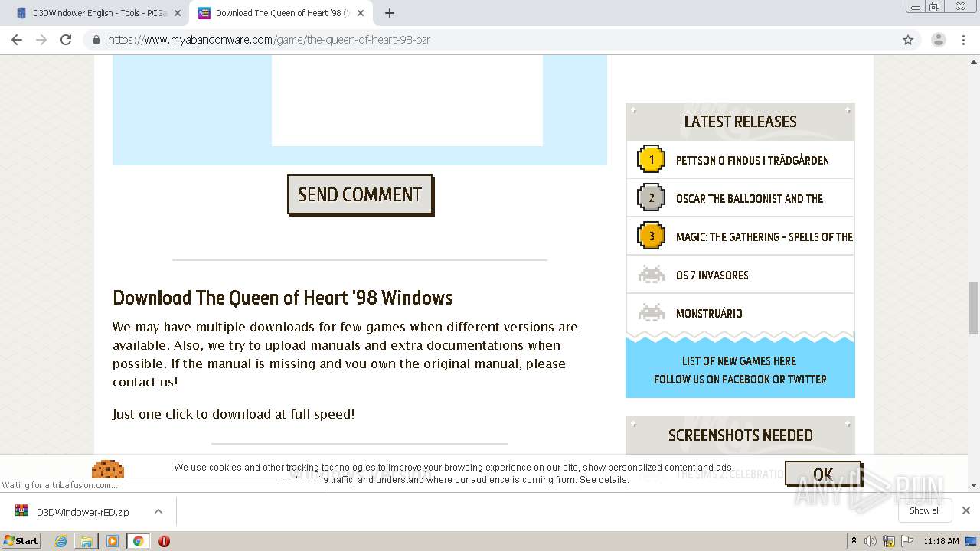Click the bronze number 3 badge
The height and width of the screenshot is (551, 980).
(x=652, y=236)
